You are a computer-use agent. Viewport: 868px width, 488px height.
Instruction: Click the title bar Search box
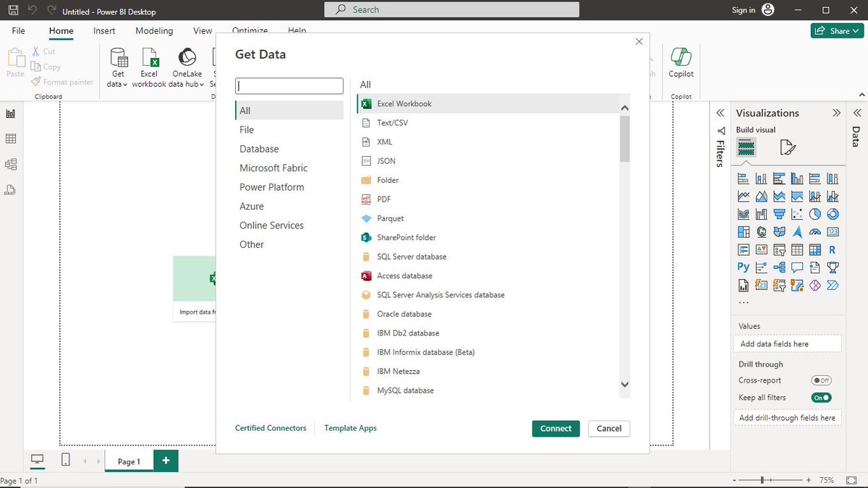coord(452,9)
